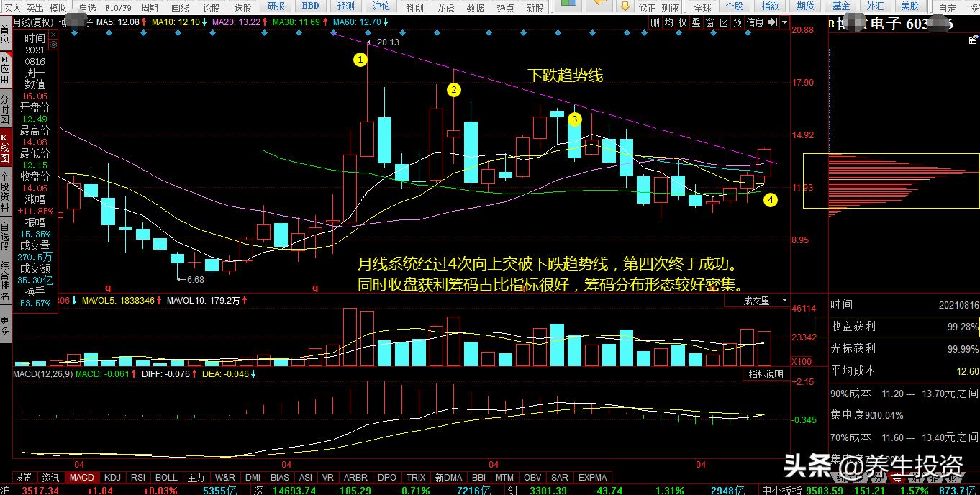Switch to K线图 candlestick sidebar tab
The image size is (980, 495).
5,147
